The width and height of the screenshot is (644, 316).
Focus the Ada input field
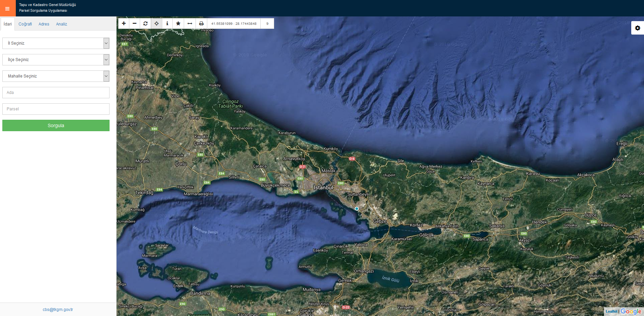pyautogui.click(x=56, y=93)
